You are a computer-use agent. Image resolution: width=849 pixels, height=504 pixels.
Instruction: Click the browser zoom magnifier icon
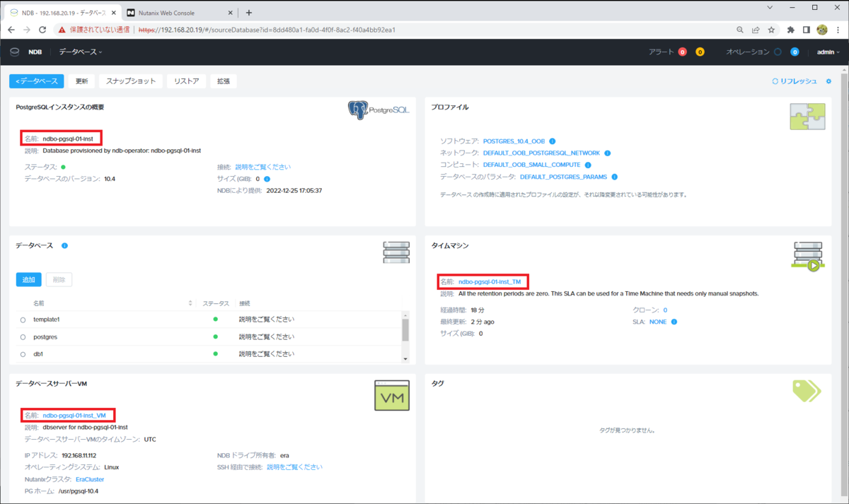coord(740,30)
